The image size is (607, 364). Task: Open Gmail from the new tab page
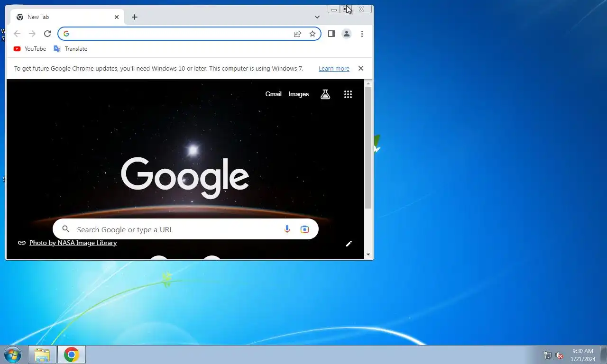point(273,94)
